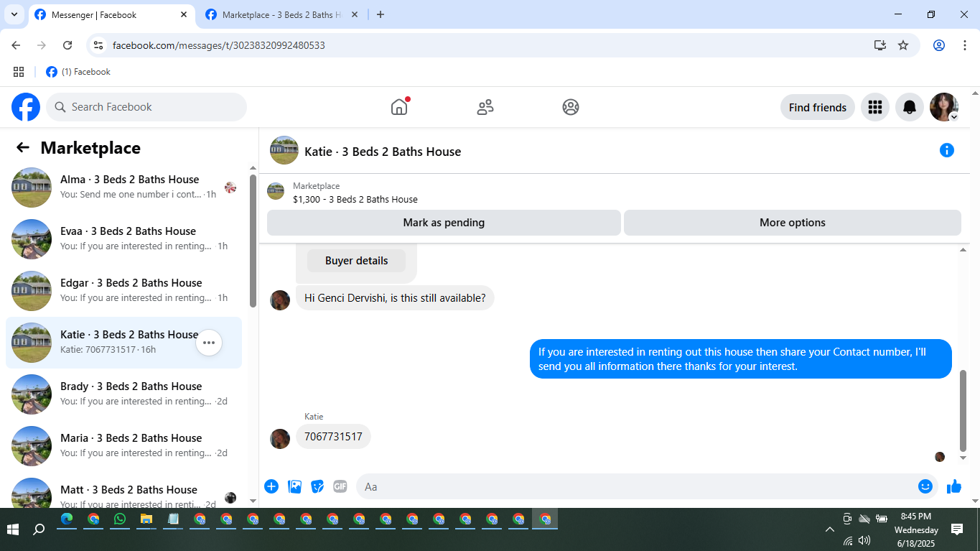The width and height of the screenshot is (980, 551).
Task: Expand More options for the listing
Action: coord(793,223)
